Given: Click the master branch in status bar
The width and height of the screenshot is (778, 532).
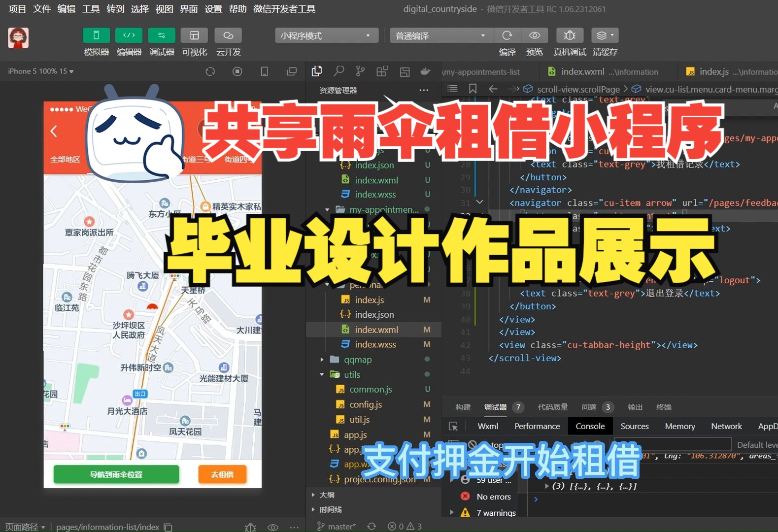Looking at the screenshot, I should [336, 527].
